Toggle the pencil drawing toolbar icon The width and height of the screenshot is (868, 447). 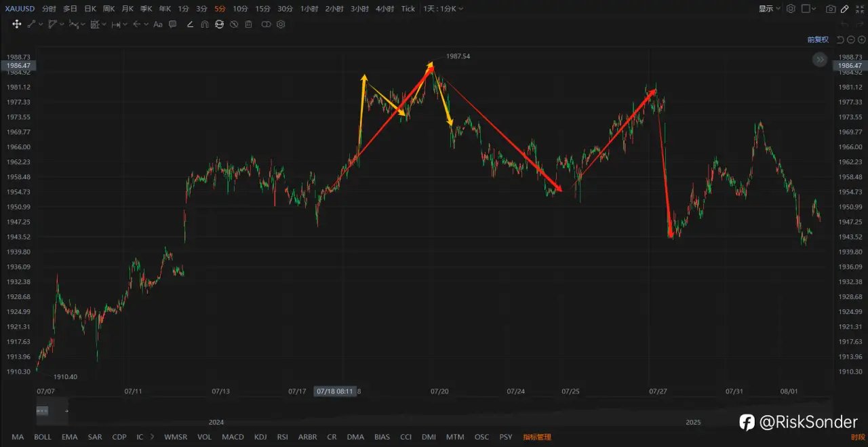(x=844, y=9)
